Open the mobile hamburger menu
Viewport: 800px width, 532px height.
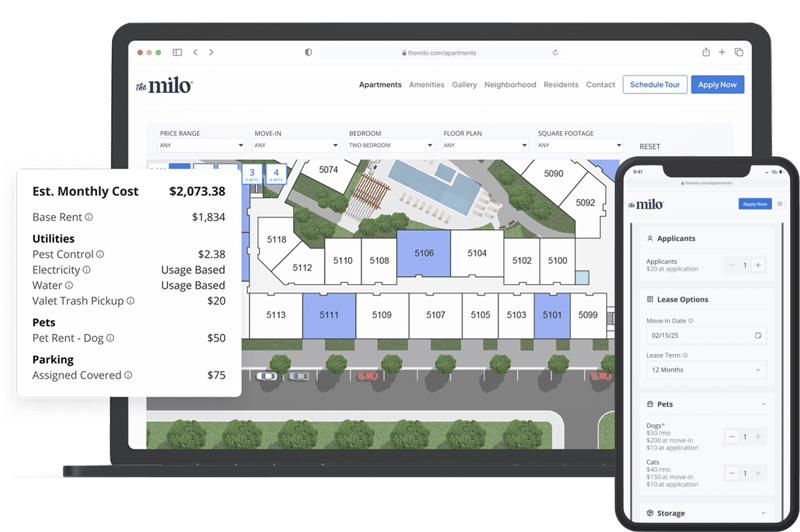[780, 204]
